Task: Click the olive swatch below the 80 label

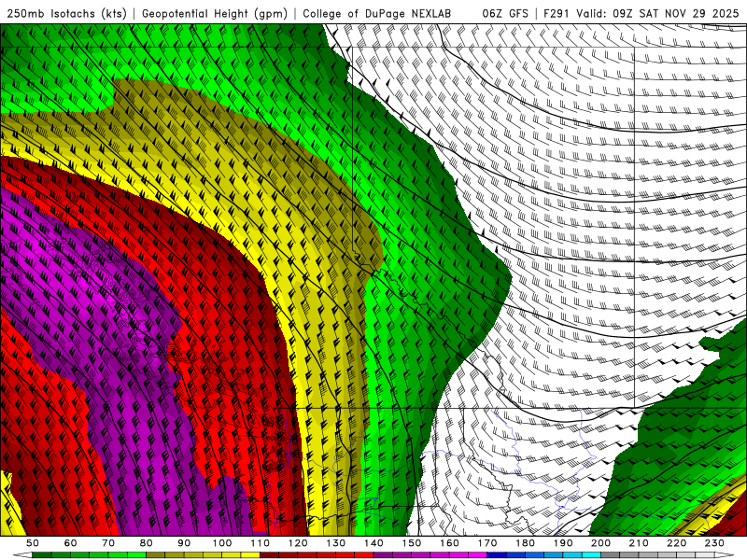Action: (x=155, y=555)
